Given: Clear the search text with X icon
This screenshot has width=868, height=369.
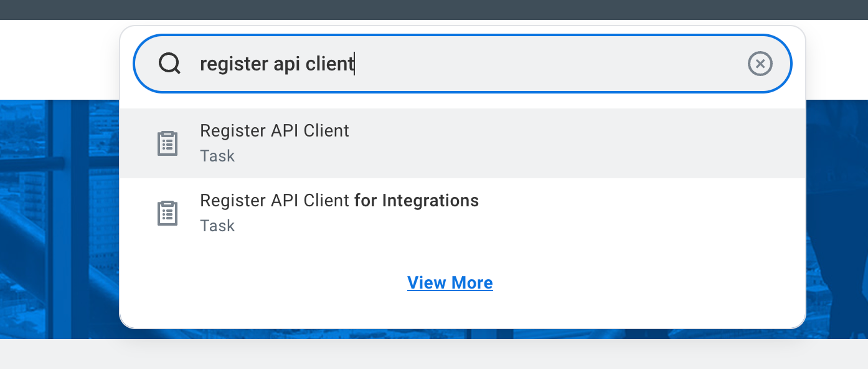Looking at the screenshot, I should coord(760,64).
